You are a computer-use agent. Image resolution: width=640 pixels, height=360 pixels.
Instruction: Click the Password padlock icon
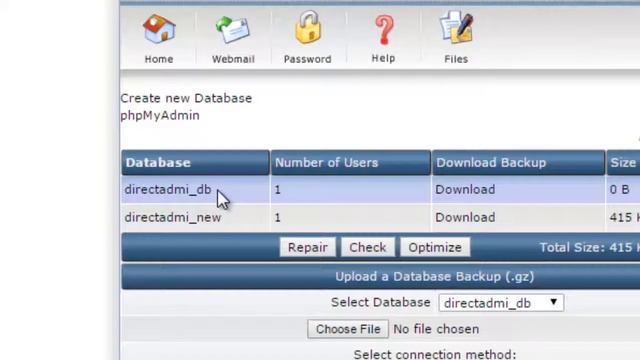308,28
